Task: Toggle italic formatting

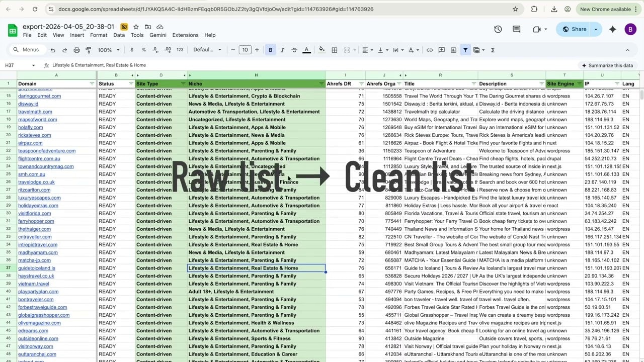Action: pyautogui.click(x=282, y=50)
